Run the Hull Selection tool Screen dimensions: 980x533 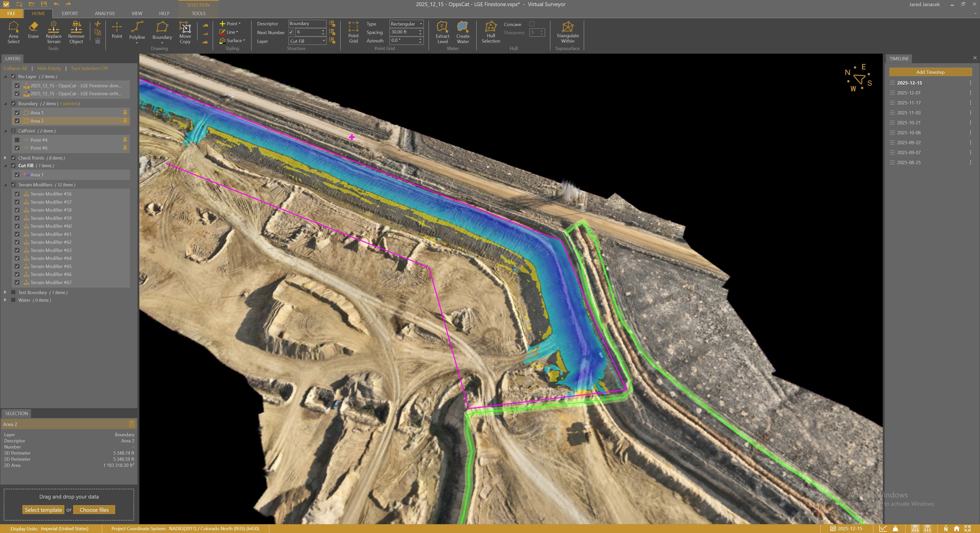(x=491, y=32)
